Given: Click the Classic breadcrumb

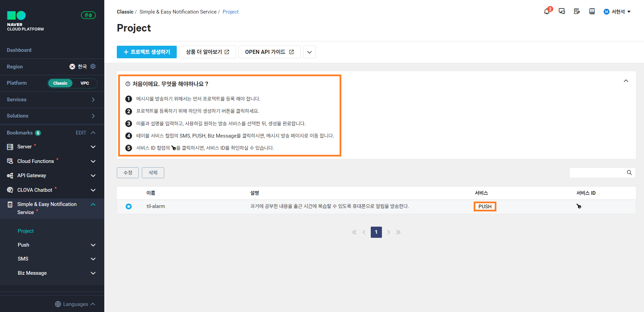Looking at the screenshot, I should [125, 12].
